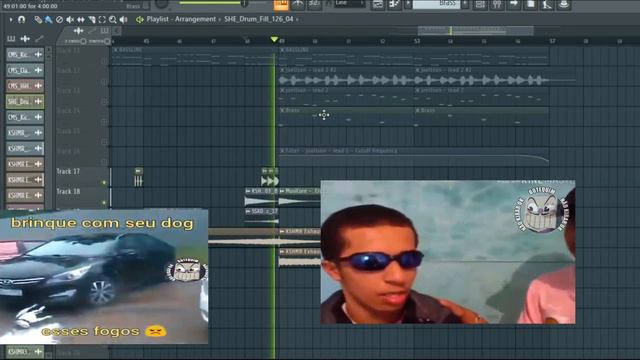Select the Draw pencil tool
This screenshot has width=640, height=360.
point(38,19)
